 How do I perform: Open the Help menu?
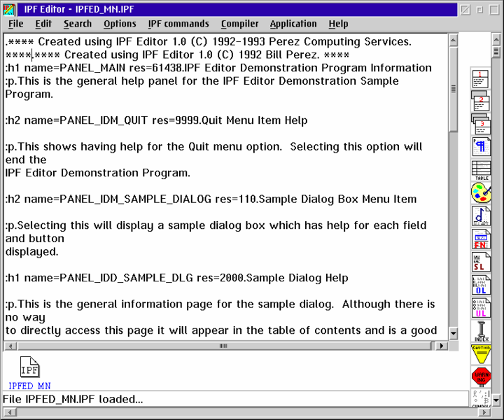coord(338,24)
